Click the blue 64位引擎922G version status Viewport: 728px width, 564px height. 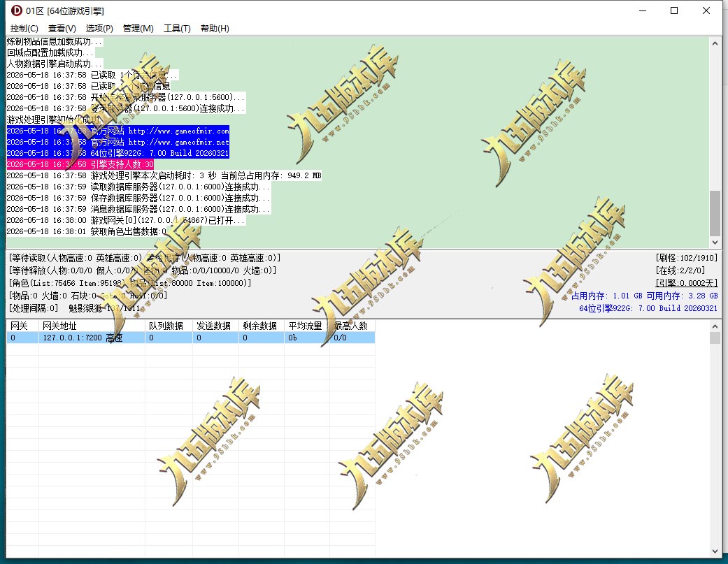click(x=648, y=308)
